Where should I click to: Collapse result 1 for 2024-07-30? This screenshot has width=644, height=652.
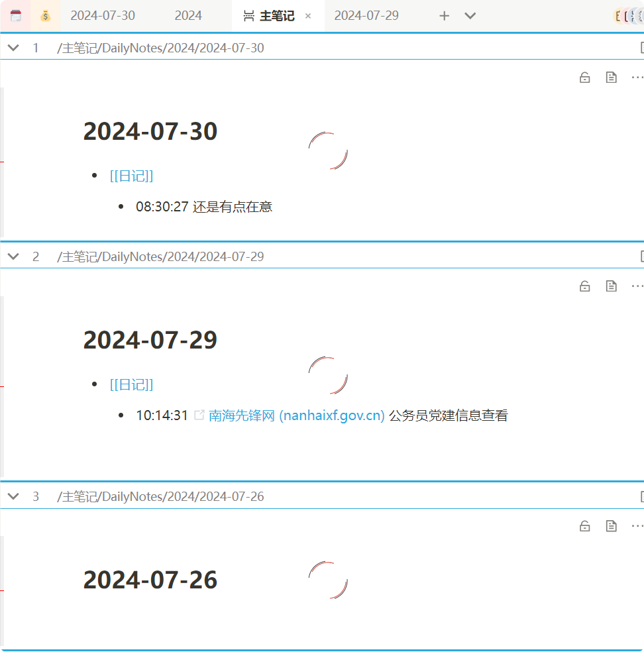[13, 48]
